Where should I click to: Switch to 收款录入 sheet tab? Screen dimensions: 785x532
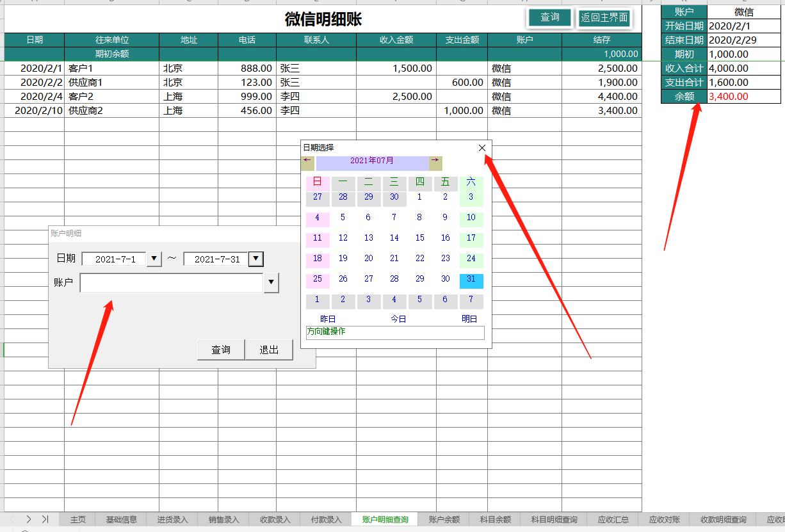point(275,519)
